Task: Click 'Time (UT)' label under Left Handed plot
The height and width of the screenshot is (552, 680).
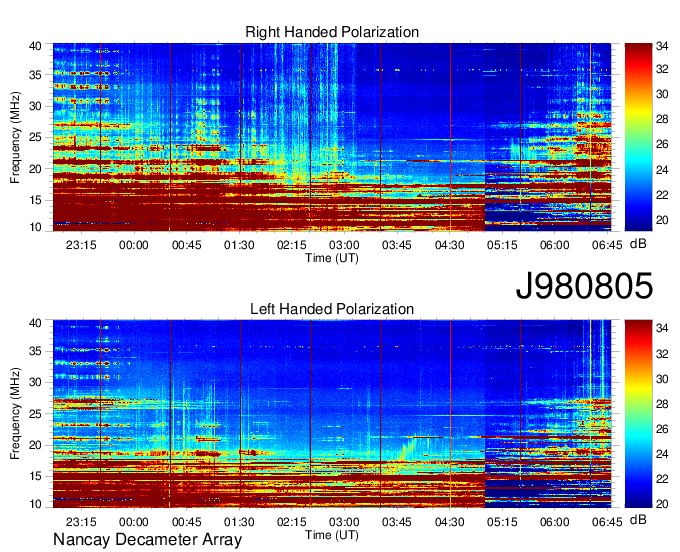Action: point(332,535)
